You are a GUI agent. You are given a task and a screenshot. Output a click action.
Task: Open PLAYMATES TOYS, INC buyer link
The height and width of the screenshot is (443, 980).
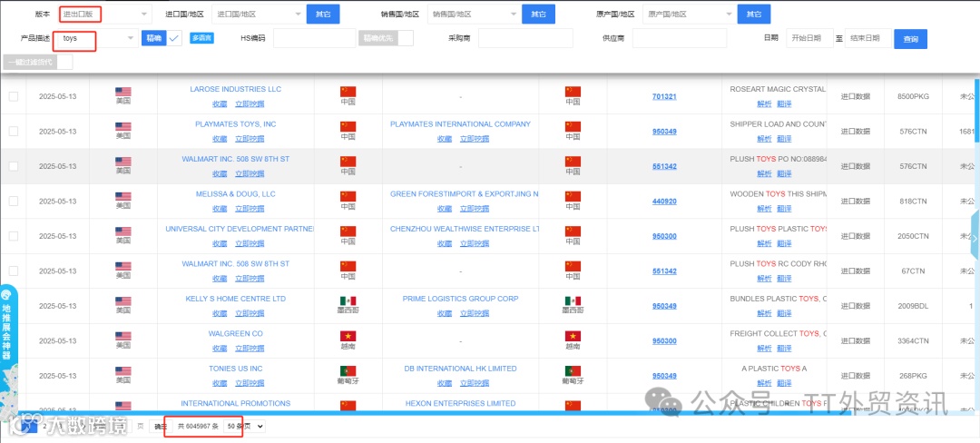click(236, 124)
